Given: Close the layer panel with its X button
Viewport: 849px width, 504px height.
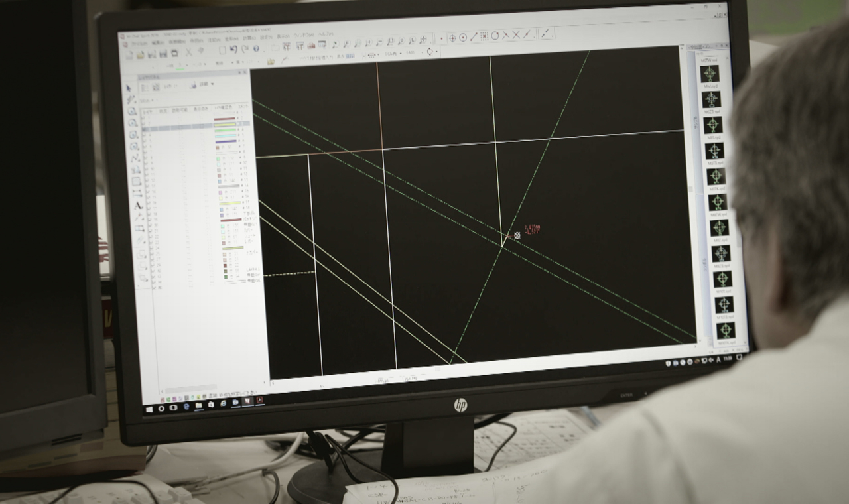Looking at the screenshot, I should coord(245,72).
